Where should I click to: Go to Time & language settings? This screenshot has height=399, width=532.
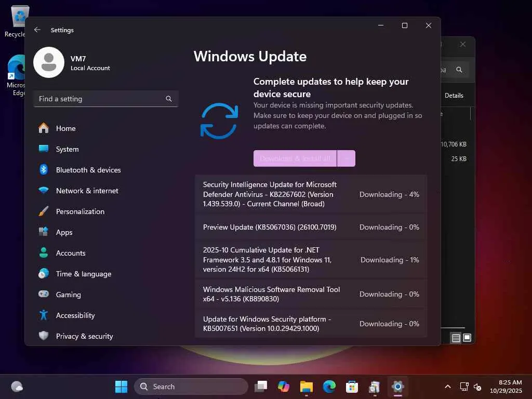tap(106, 274)
